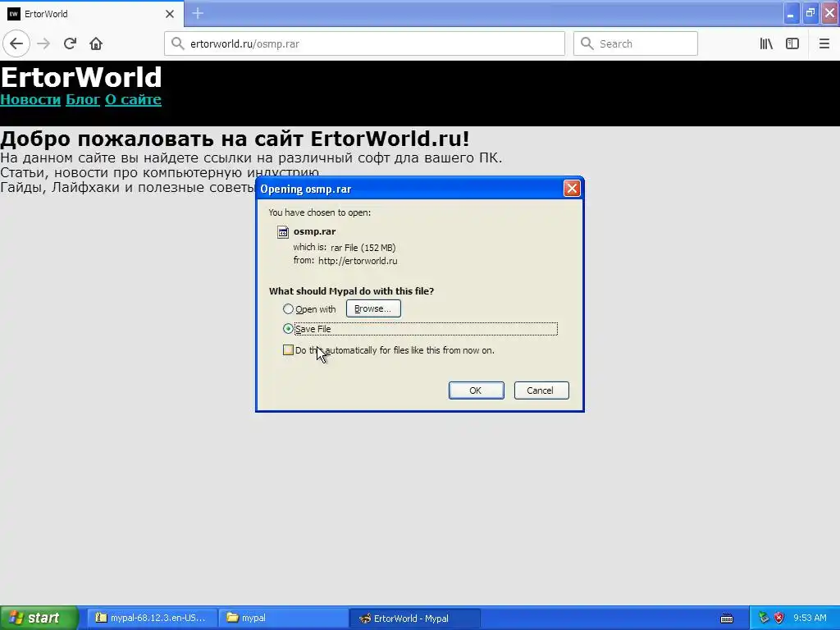The width and height of the screenshot is (840, 630).
Task: Open the Новости link
Action: click(x=30, y=99)
